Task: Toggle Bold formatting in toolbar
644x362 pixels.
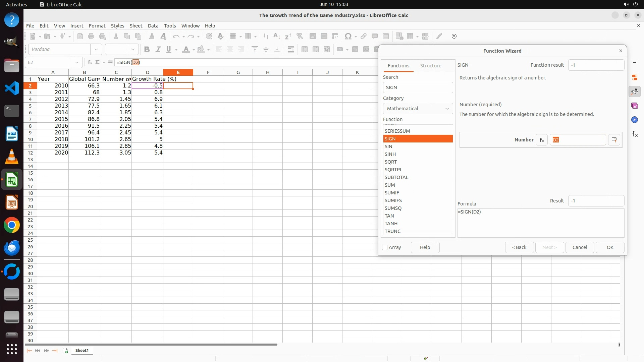Action: tap(147, 50)
